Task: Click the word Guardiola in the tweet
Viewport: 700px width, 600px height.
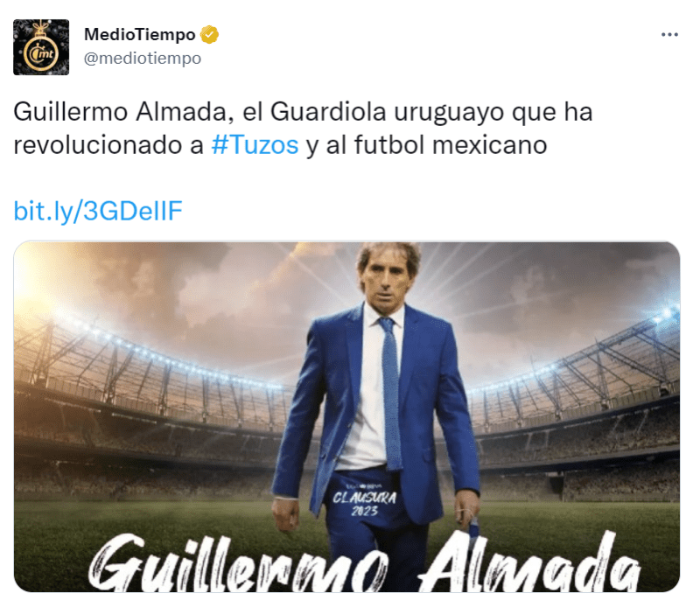Action: [x=328, y=112]
